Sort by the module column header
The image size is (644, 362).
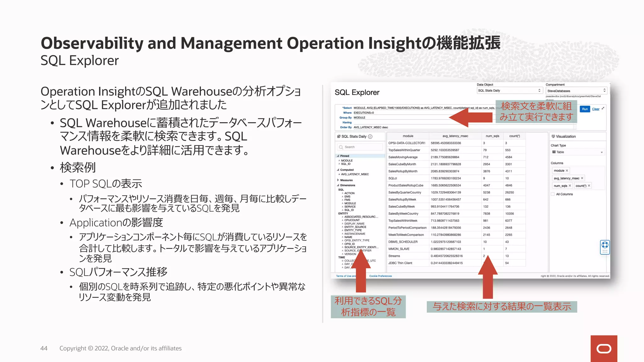(x=408, y=136)
